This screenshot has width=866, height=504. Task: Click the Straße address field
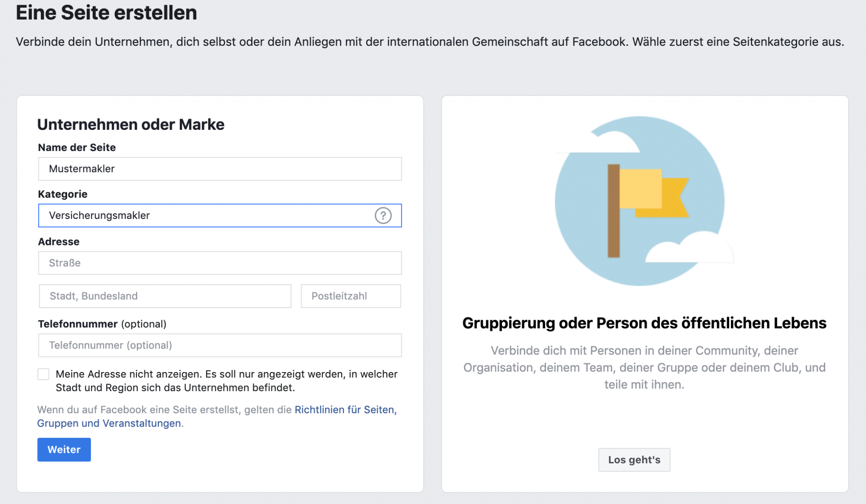point(220,263)
